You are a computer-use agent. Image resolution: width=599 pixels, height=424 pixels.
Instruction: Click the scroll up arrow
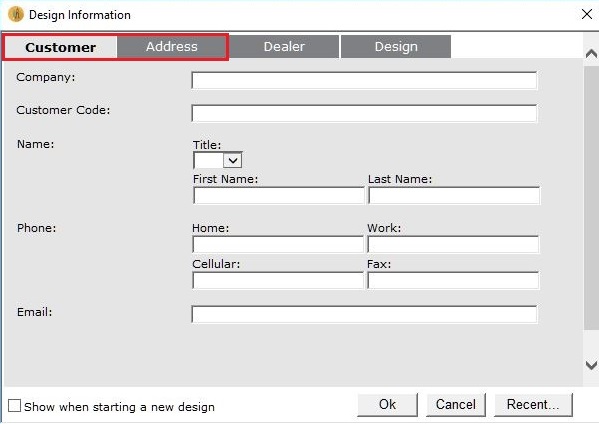tap(591, 53)
